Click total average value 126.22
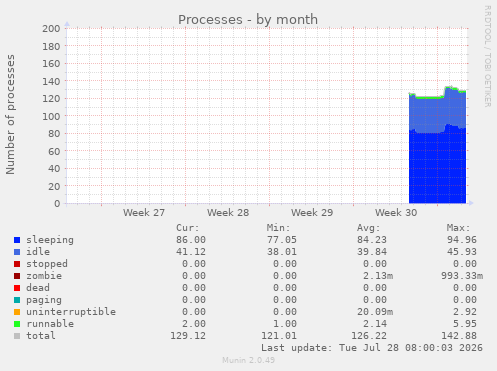 click(369, 336)
